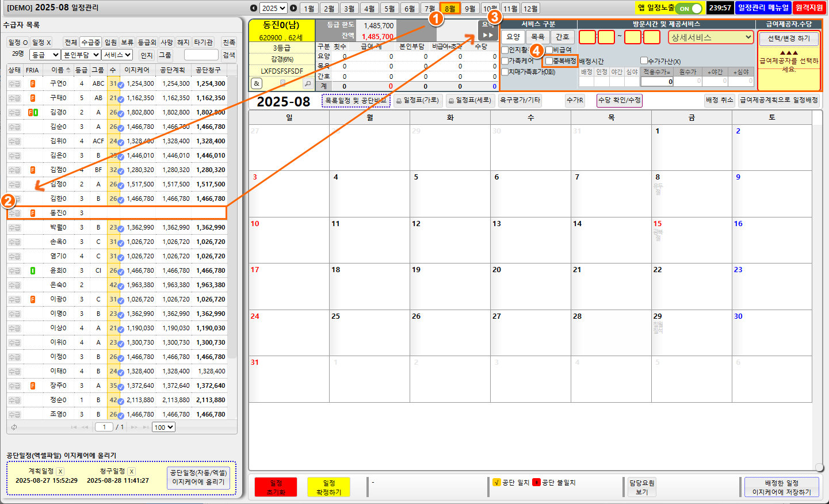Screen dimensions: 829x504
Task: Click orange F icon for 이광0
Action: pos(33,299)
